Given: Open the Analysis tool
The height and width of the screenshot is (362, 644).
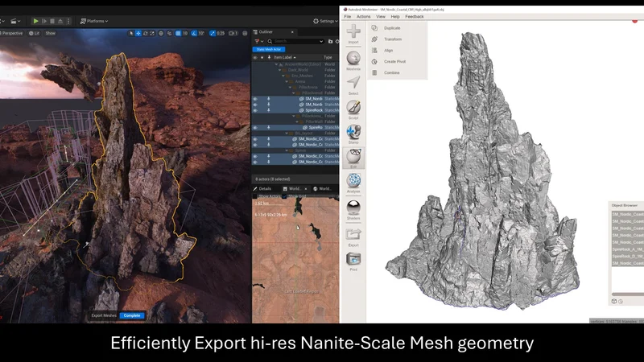Looking at the screenshot, I should (353, 183).
